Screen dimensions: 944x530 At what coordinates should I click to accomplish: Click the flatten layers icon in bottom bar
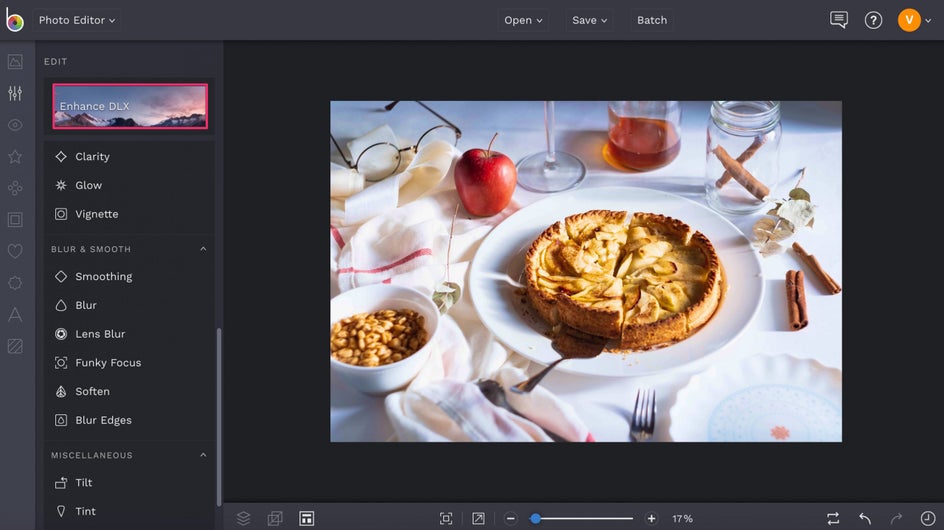coord(275,518)
